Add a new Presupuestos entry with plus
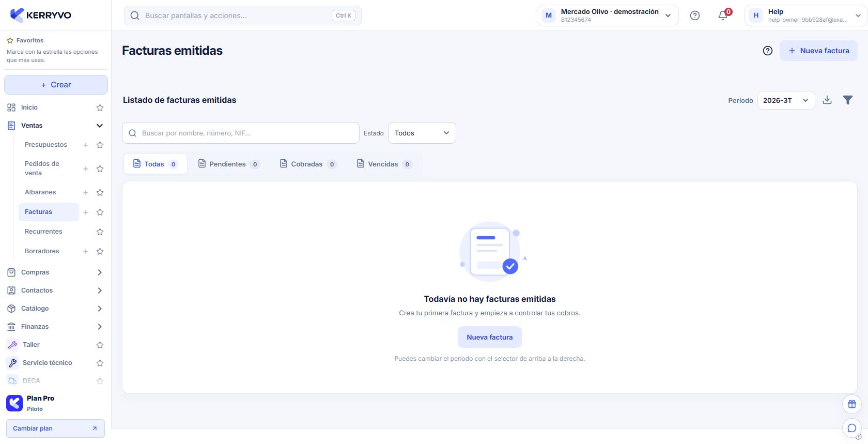This screenshot has height=444, width=868. click(x=86, y=145)
